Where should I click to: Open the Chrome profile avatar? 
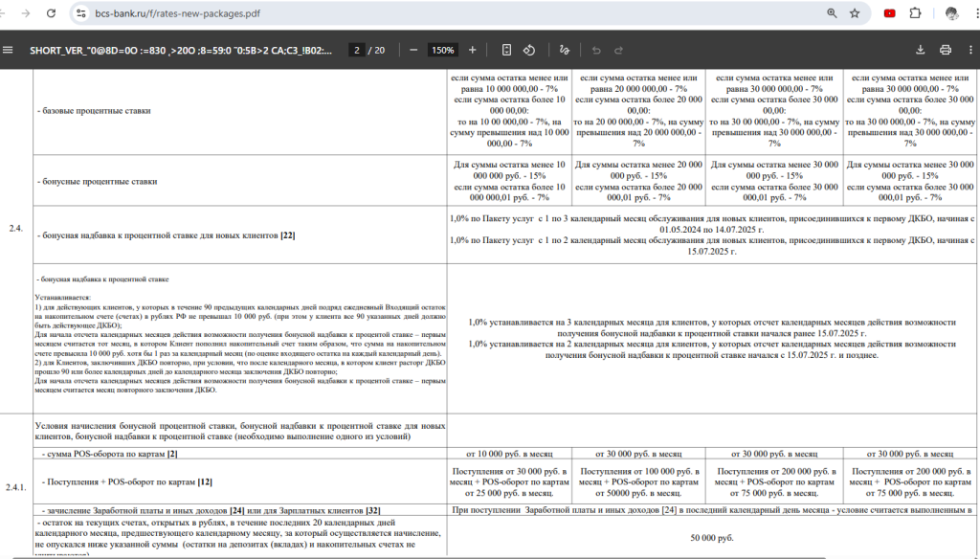[x=951, y=13]
